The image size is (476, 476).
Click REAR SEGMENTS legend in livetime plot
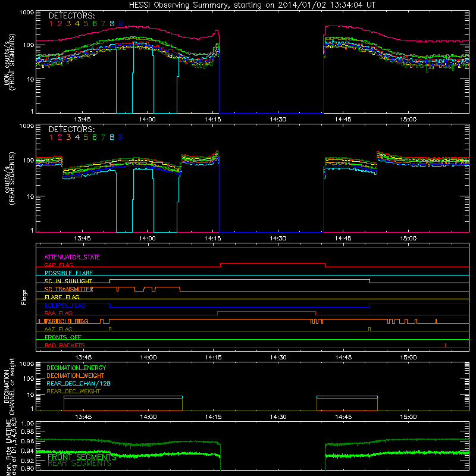click(x=80, y=464)
